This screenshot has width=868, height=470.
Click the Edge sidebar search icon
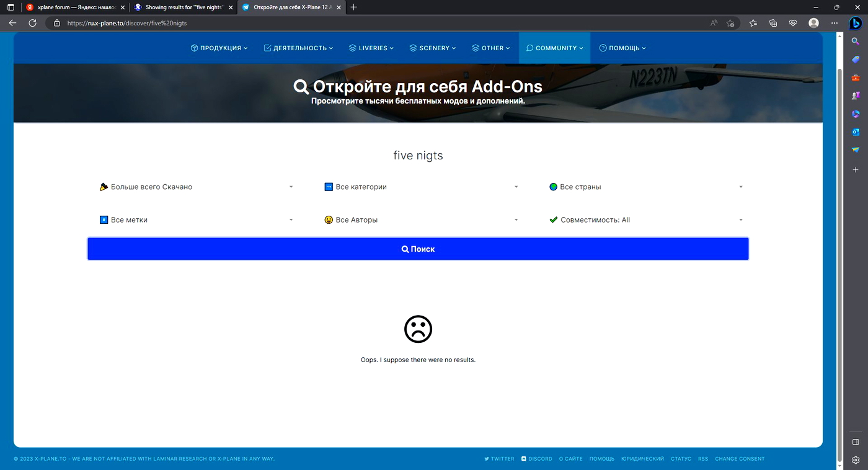pos(856,42)
